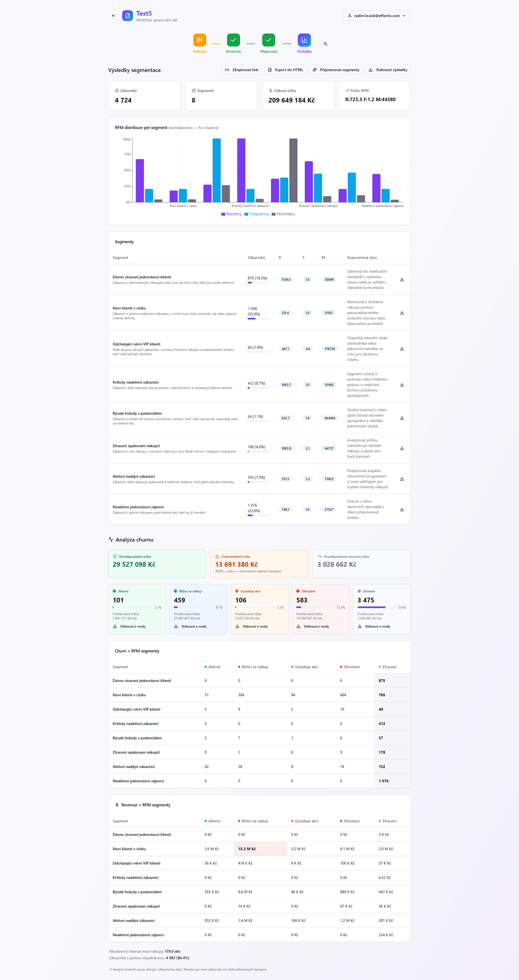The width and height of the screenshot is (519, 980).
Task: Toggle the Recency series in chart legend
Action: click(231, 214)
